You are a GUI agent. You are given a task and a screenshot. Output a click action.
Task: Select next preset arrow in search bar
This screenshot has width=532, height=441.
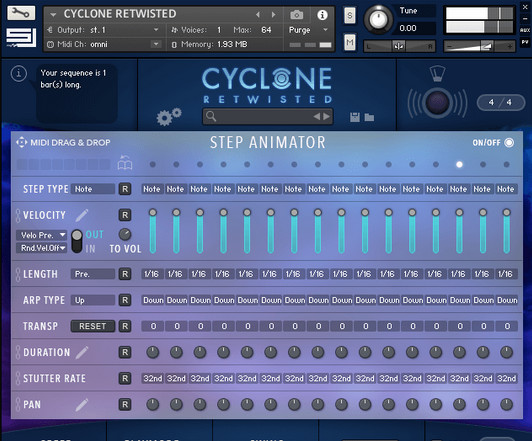click(x=326, y=117)
